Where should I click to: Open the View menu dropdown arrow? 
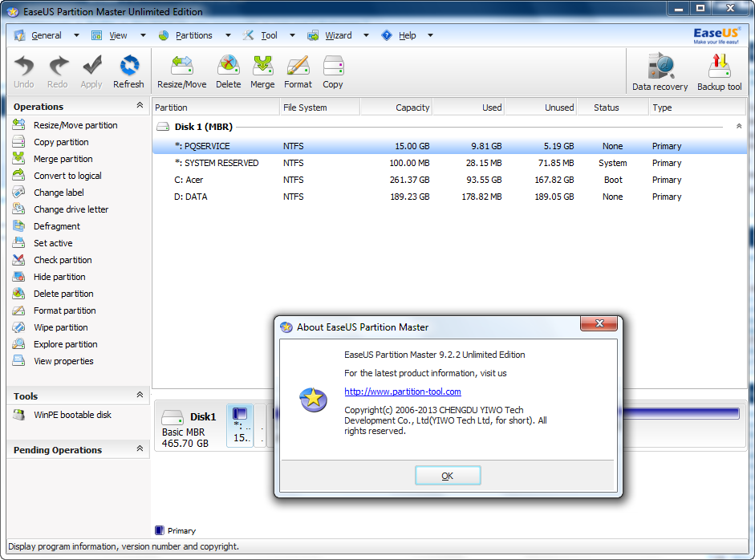point(143,35)
